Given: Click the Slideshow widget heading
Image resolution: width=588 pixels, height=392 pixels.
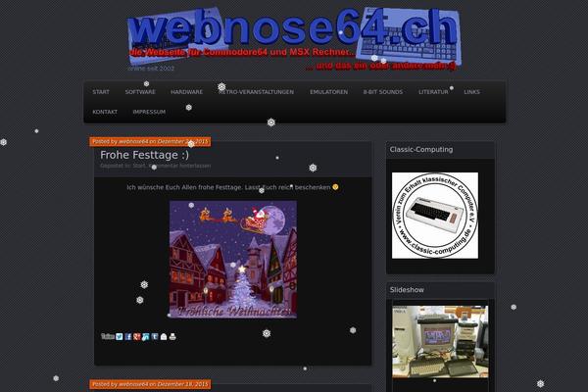Looking at the screenshot, I should coord(407,290).
